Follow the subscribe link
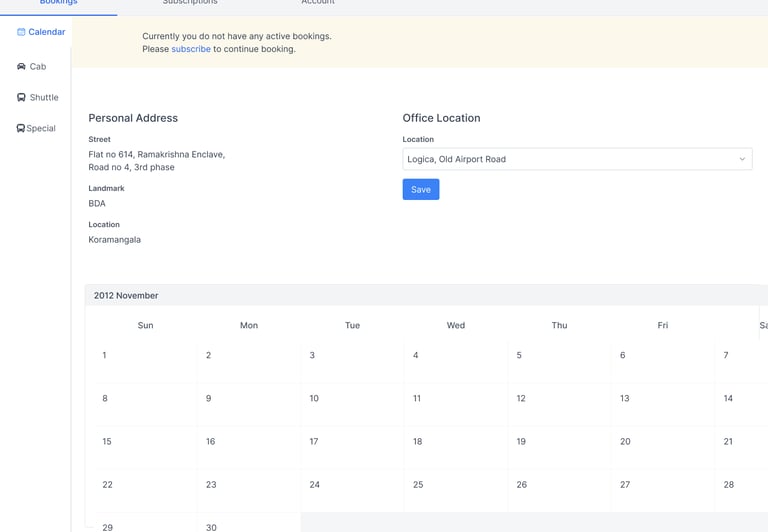The image size is (768, 532). 191,49
